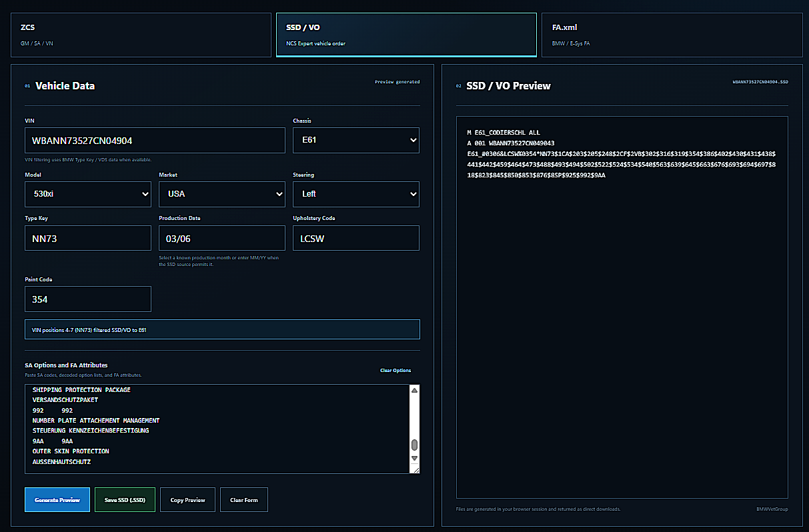Click the A 001 WBANN73527CN049043 preview line
The width and height of the screenshot is (809, 532).
click(511, 143)
